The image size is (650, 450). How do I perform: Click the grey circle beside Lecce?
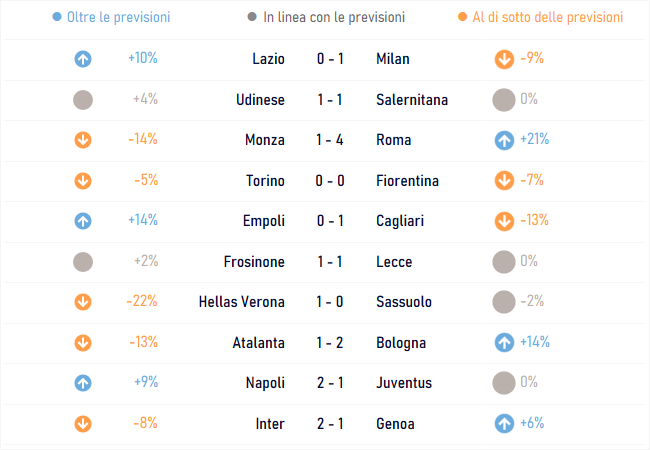pyautogui.click(x=504, y=262)
